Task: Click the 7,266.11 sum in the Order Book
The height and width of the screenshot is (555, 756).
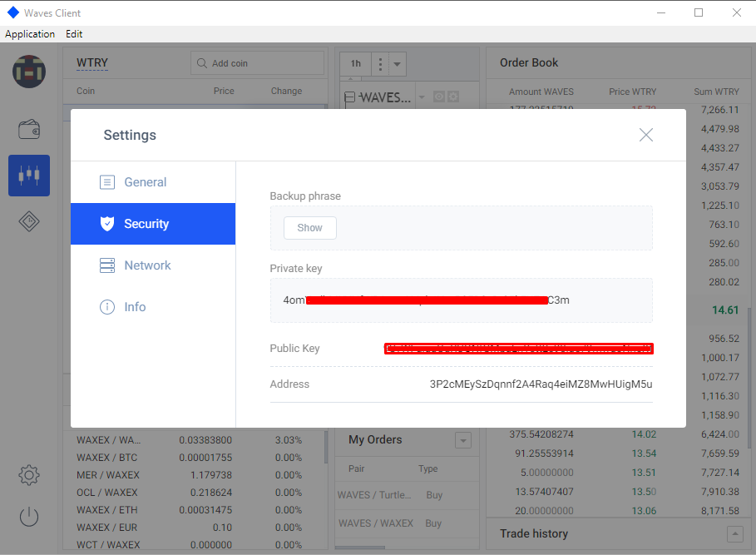Action: point(720,110)
